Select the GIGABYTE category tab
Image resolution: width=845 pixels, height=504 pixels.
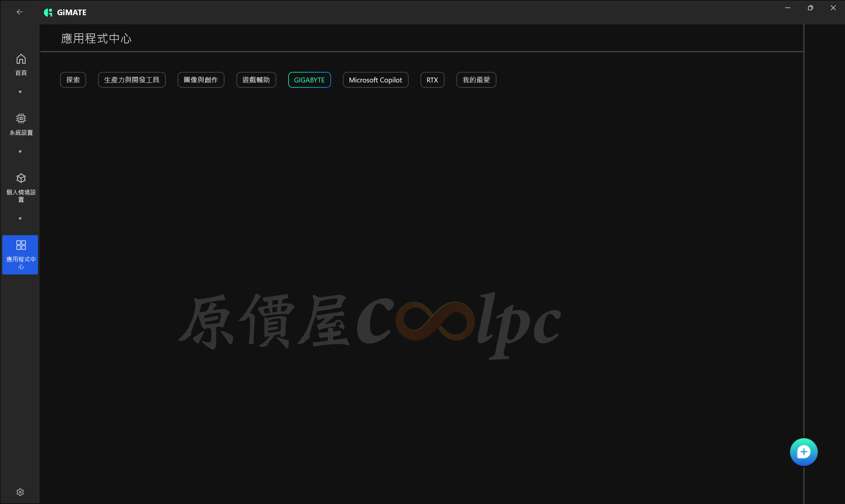point(310,80)
